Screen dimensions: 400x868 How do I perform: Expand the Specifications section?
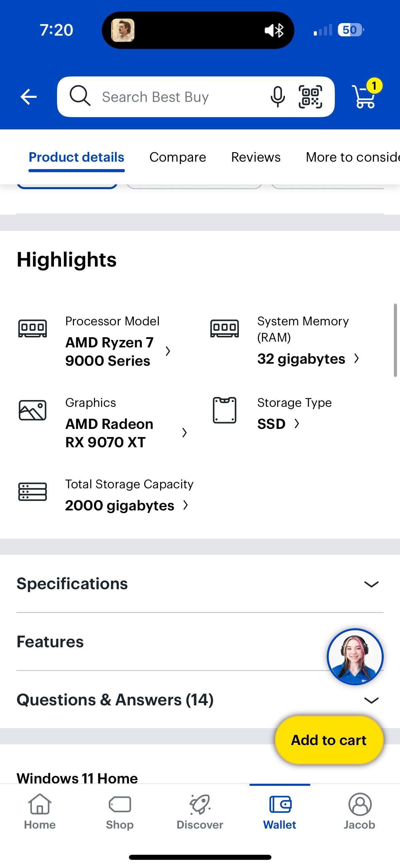click(200, 584)
